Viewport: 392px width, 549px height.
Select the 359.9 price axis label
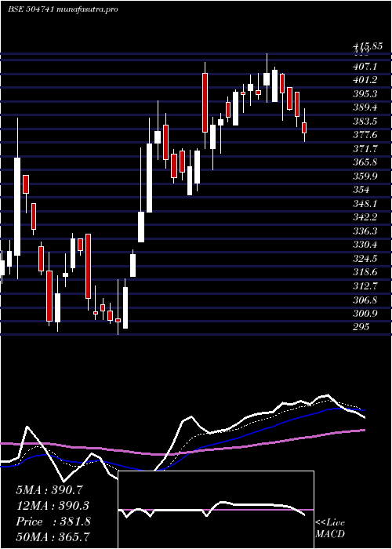(365, 176)
